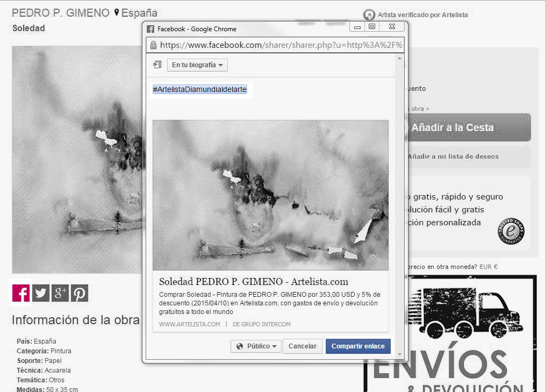Open the En tu biografía dropdown
The height and width of the screenshot is (392, 545).
(x=197, y=65)
